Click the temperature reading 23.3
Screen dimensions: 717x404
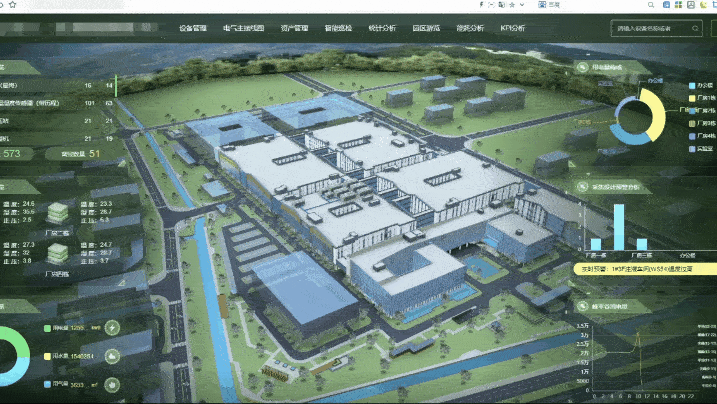106,204
